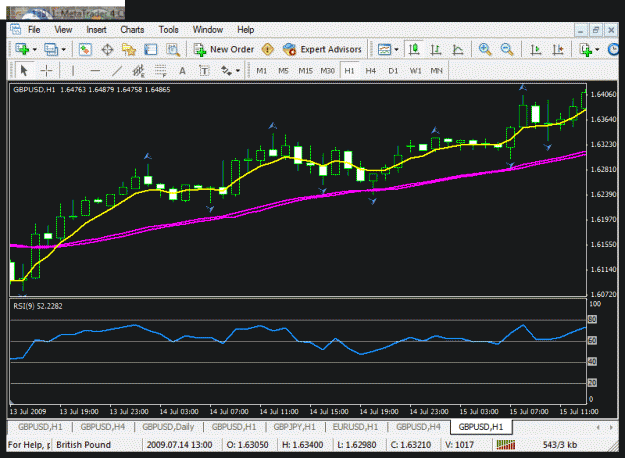Click the Arrows objects icon

(x=226, y=71)
